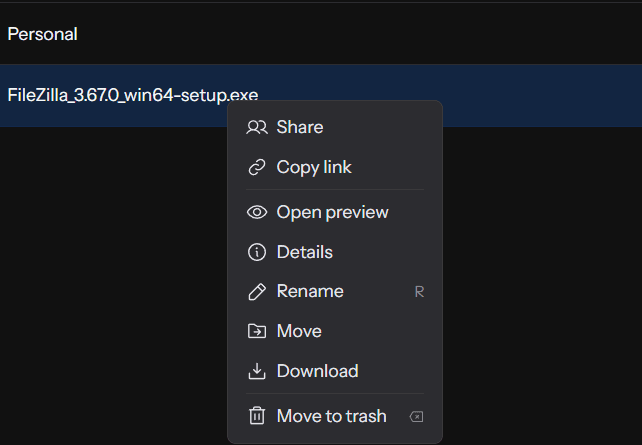This screenshot has width=642, height=445.
Task: Click the R shortcut hint beside Rename
Action: point(419,292)
